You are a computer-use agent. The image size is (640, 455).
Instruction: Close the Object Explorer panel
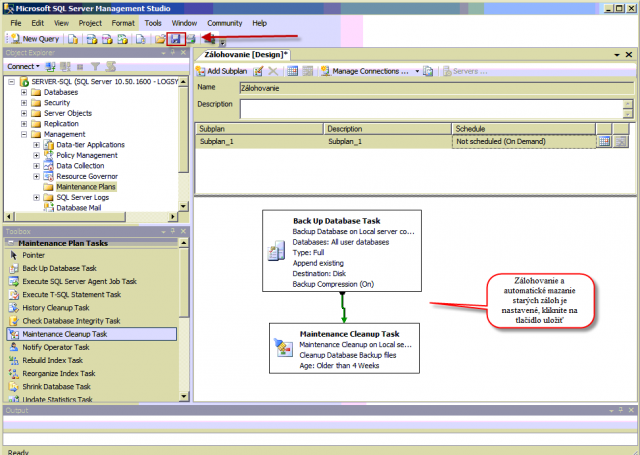(183, 53)
